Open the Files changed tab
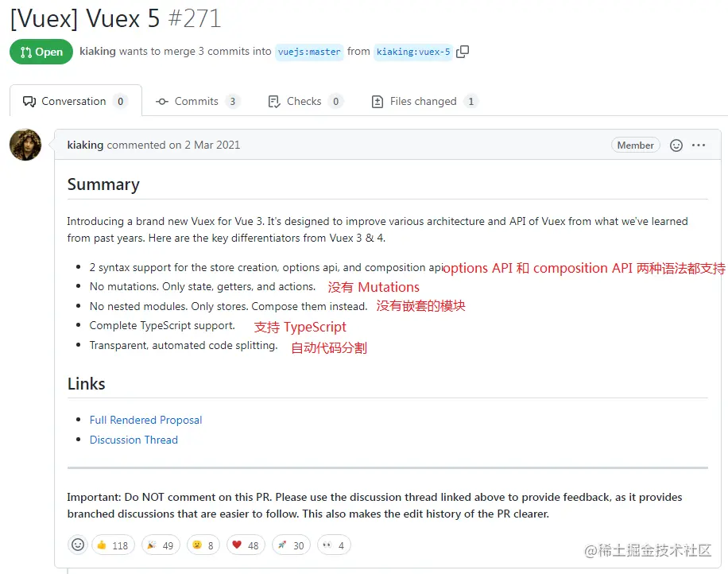 point(424,101)
